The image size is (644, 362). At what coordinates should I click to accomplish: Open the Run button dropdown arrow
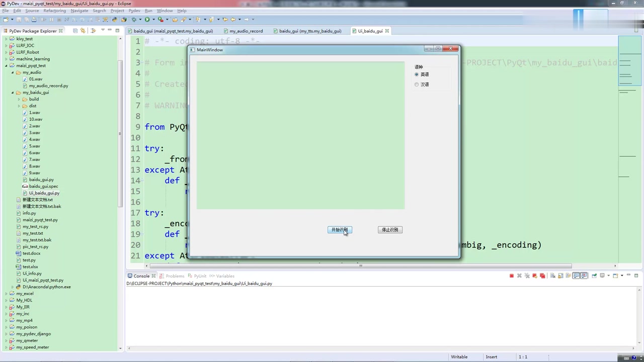point(153,20)
